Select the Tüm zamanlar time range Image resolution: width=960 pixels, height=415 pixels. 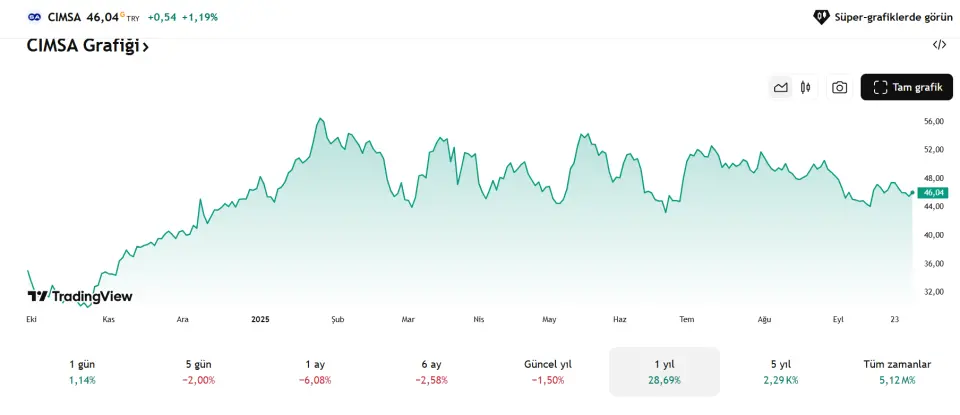[x=897, y=371]
